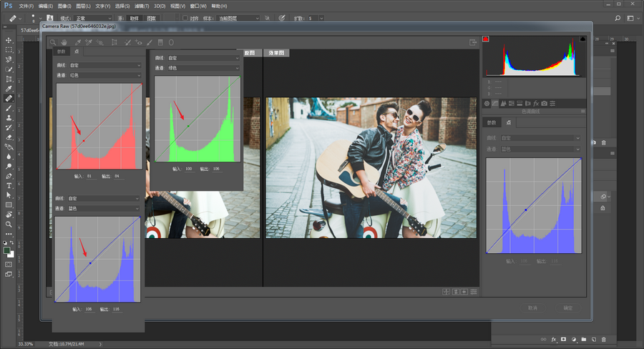The height and width of the screenshot is (349, 644).
Task: Click the 确定 button in Camera Raw
Action: click(567, 308)
